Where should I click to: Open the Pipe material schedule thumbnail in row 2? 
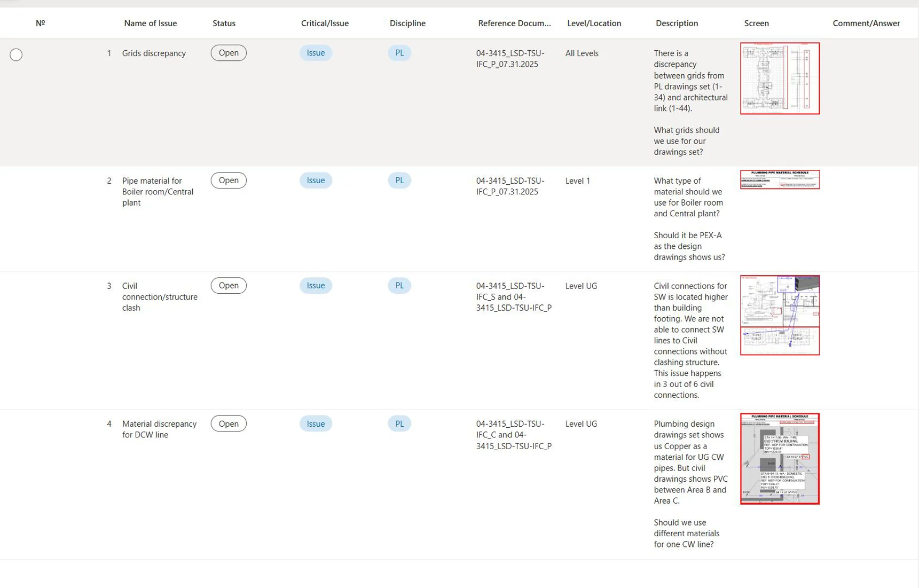coord(780,179)
